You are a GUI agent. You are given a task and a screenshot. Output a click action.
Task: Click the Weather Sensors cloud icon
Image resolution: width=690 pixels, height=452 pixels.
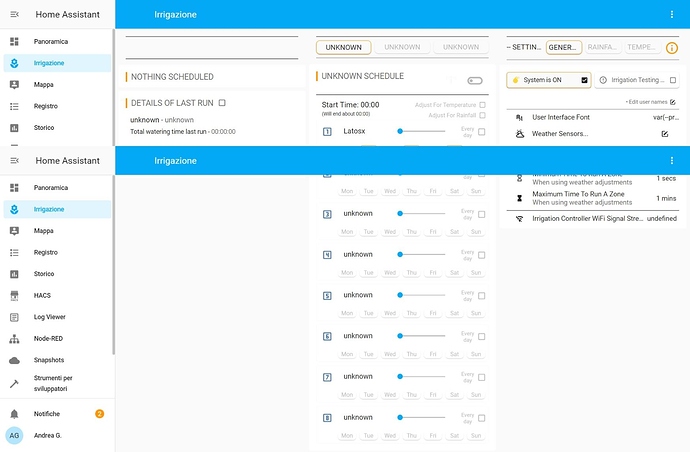(520, 134)
